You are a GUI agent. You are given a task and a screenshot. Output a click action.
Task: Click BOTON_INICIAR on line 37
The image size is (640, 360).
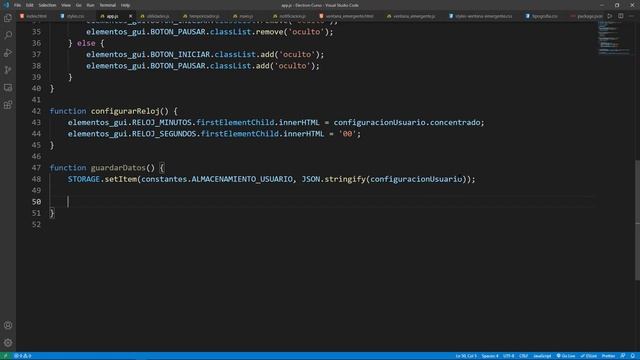[180, 55]
